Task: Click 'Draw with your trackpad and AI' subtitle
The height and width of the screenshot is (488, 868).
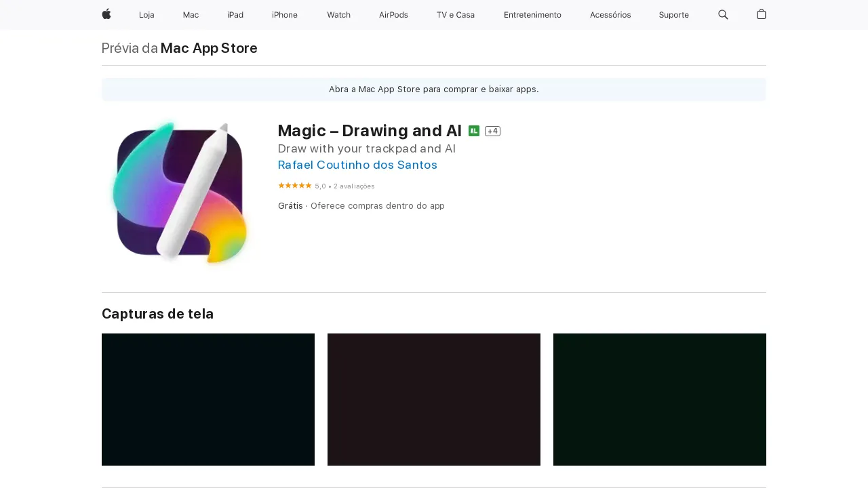Action: (367, 148)
